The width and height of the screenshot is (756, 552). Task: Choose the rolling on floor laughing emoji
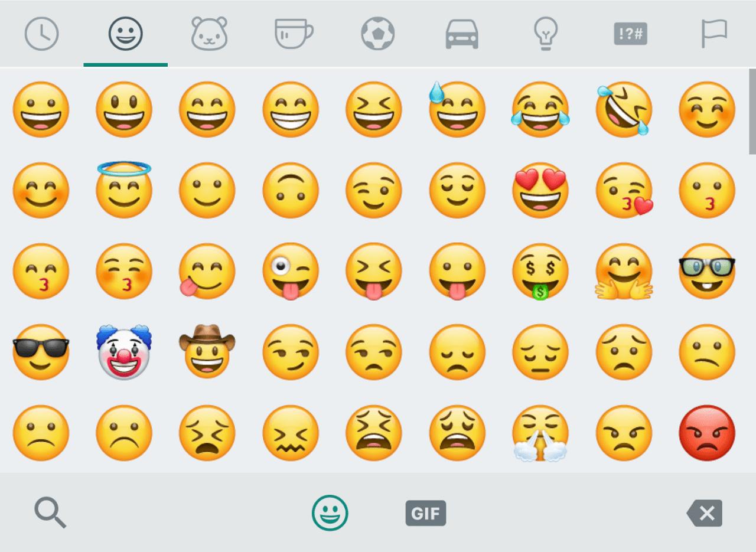pos(624,110)
